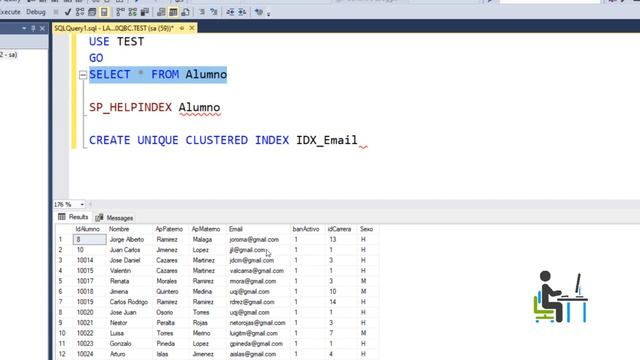The height and width of the screenshot is (360, 640).
Task: Toggle the IntelliSense Enabled icon
Action: (104, 12)
